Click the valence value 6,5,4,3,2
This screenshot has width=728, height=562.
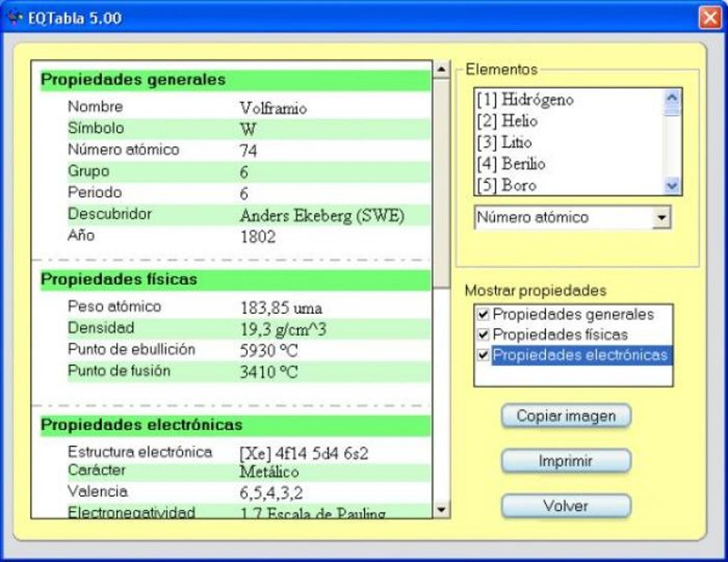pyautogui.click(x=271, y=493)
